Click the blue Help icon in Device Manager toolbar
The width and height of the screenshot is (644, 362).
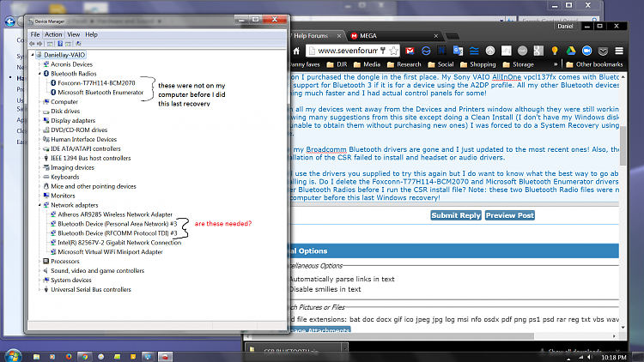(x=60, y=44)
